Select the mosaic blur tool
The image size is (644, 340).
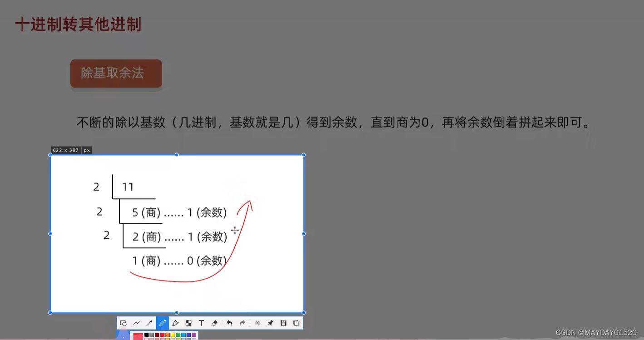click(x=188, y=323)
